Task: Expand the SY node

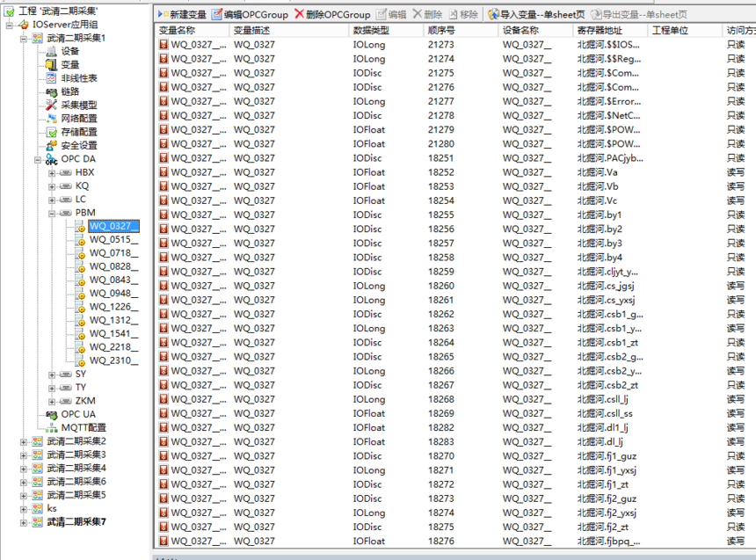Action: (x=52, y=375)
